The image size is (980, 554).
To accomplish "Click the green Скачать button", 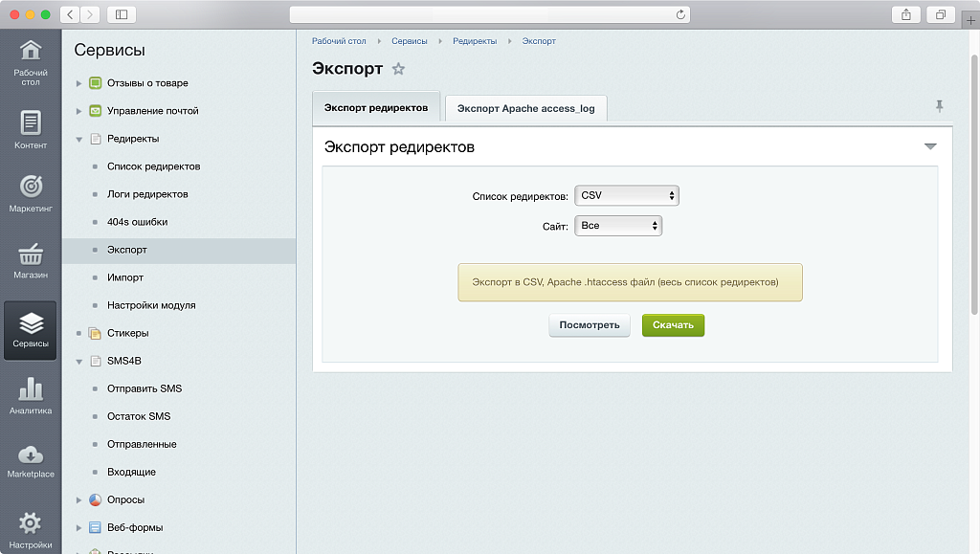I will pos(673,325).
